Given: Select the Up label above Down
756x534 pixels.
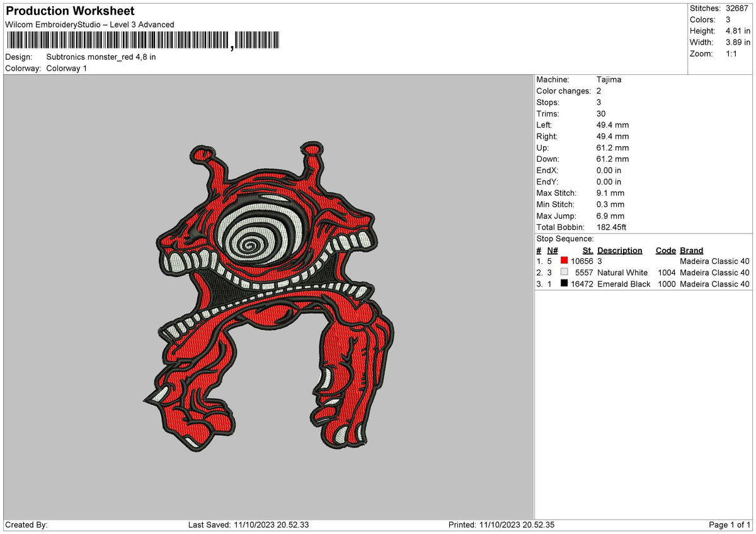Looking at the screenshot, I should tap(542, 148).
